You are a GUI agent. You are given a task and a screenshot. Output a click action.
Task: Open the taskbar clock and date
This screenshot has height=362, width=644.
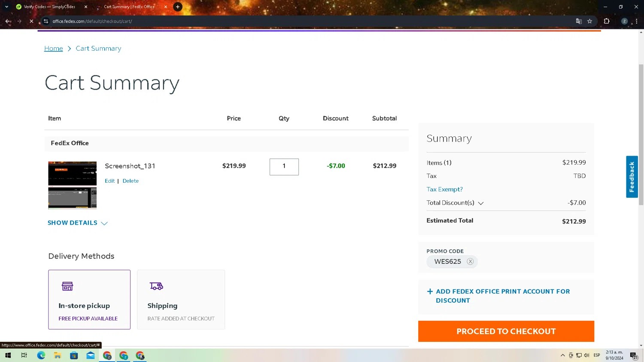click(614, 355)
